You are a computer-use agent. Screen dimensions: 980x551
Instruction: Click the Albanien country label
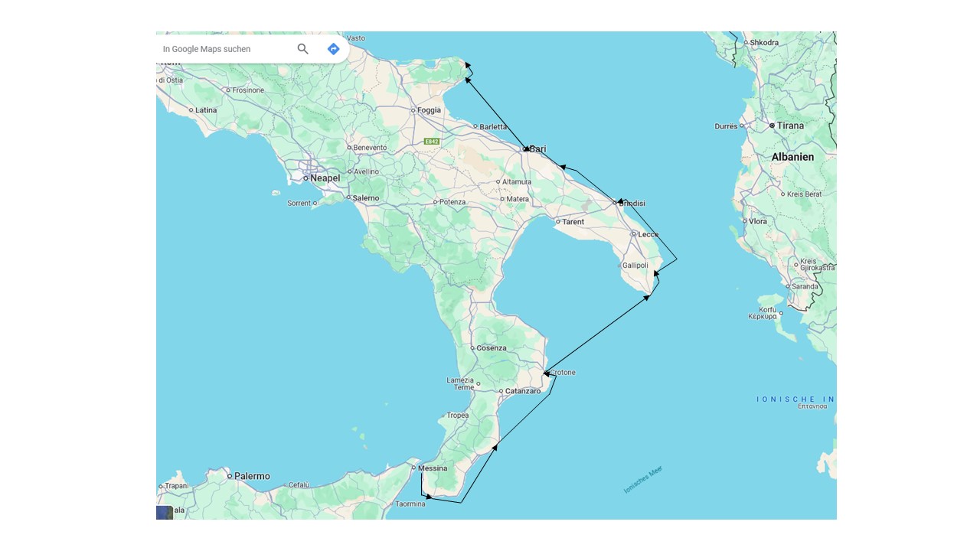tap(792, 157)
